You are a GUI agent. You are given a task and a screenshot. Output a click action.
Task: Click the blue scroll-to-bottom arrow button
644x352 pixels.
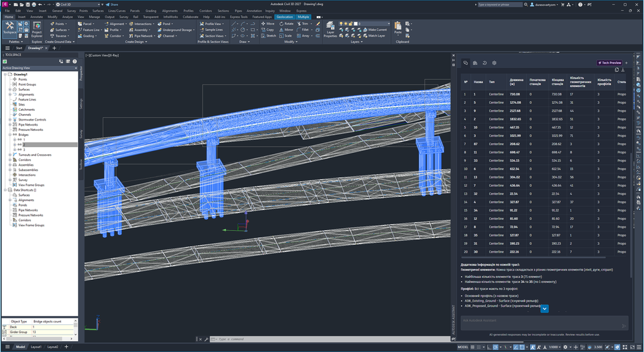pos(545,309)
